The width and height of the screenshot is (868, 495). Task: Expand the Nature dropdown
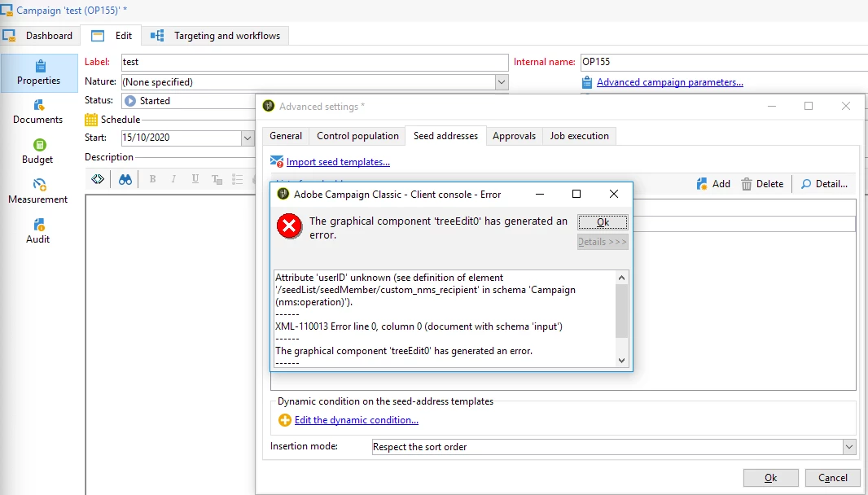pos(502,82)
